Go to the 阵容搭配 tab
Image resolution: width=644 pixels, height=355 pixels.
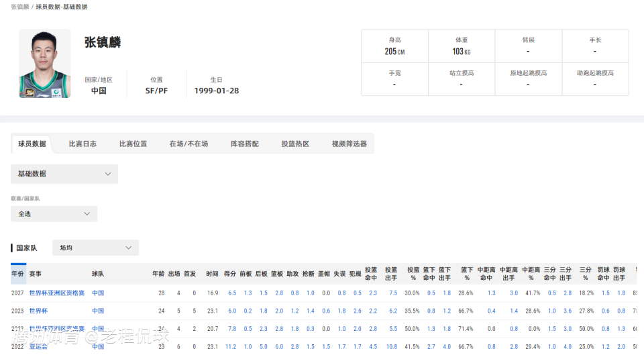tap(245, 144)
